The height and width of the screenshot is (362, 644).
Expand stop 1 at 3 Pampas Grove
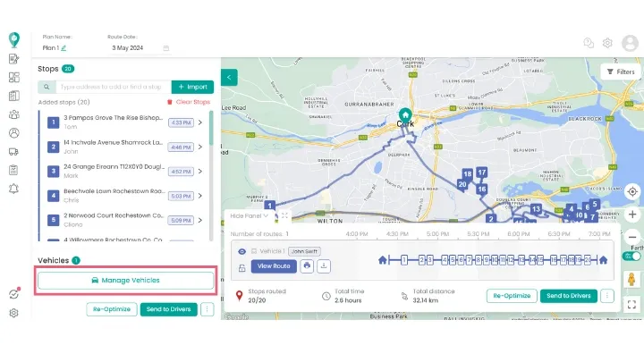tap(199, 122)
